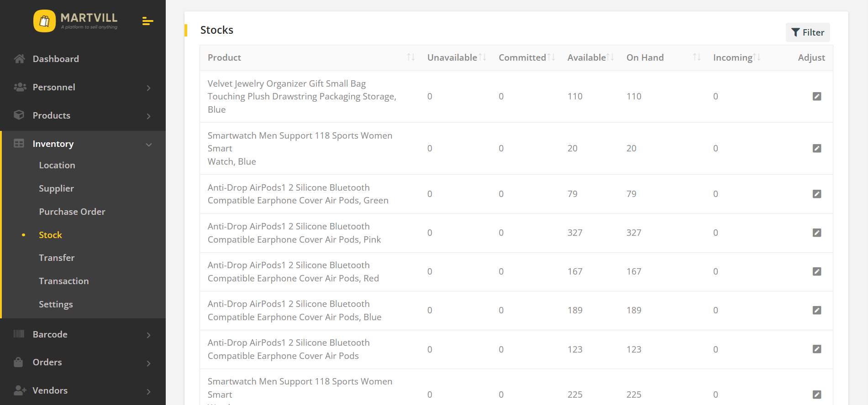The image size is (868, 405).
Task: Open Settings under Inventory
Action: 56,304
